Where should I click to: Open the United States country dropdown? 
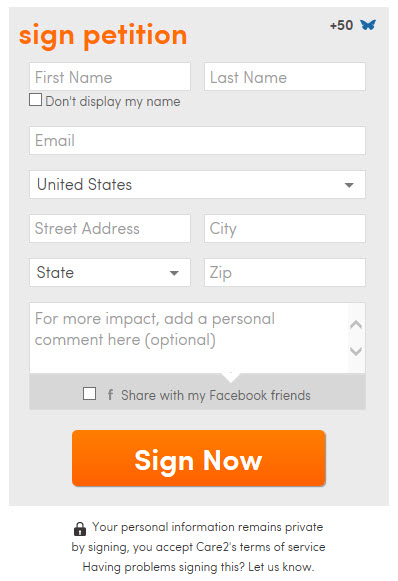[x=197, y=185]
